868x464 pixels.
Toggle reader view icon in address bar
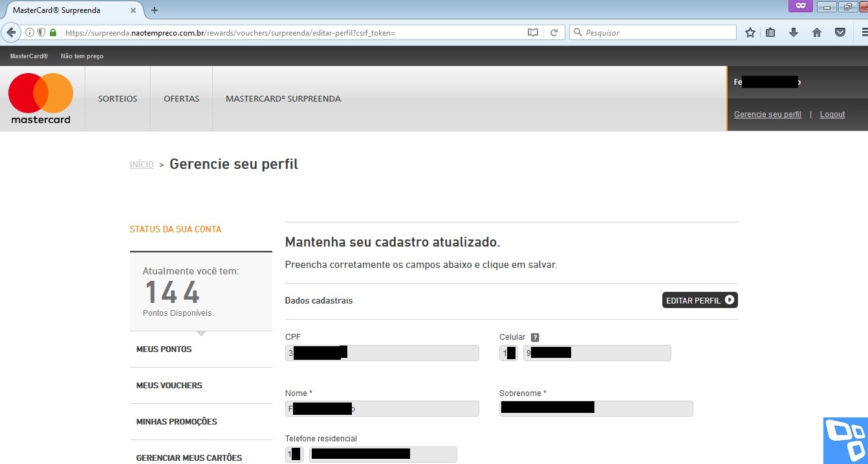click(x=533, y=32)
